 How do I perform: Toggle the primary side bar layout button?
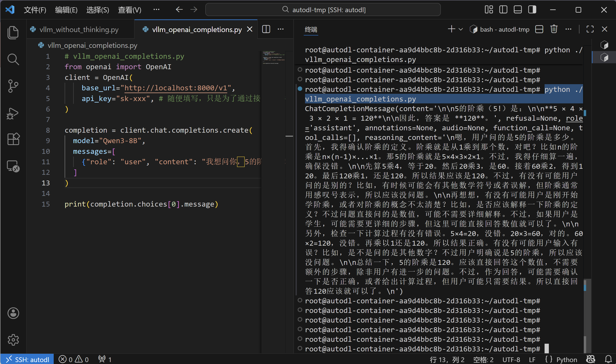[x=503, y=10]
